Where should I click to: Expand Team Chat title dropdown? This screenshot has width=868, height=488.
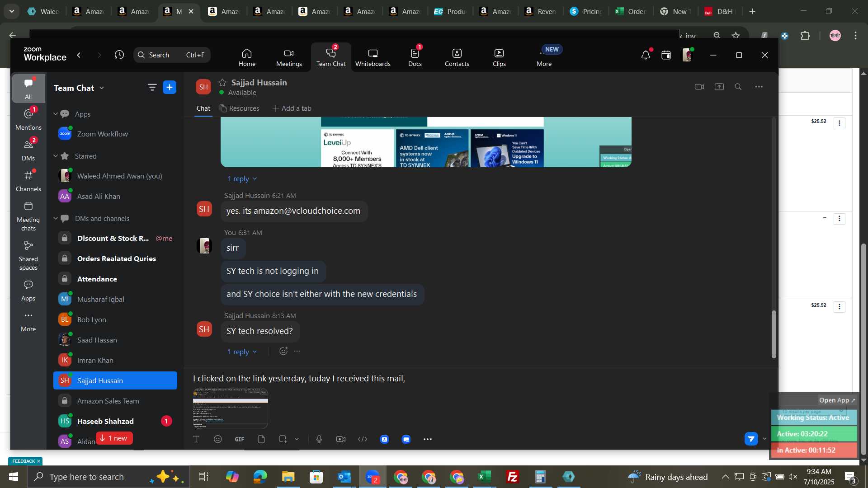102,88
